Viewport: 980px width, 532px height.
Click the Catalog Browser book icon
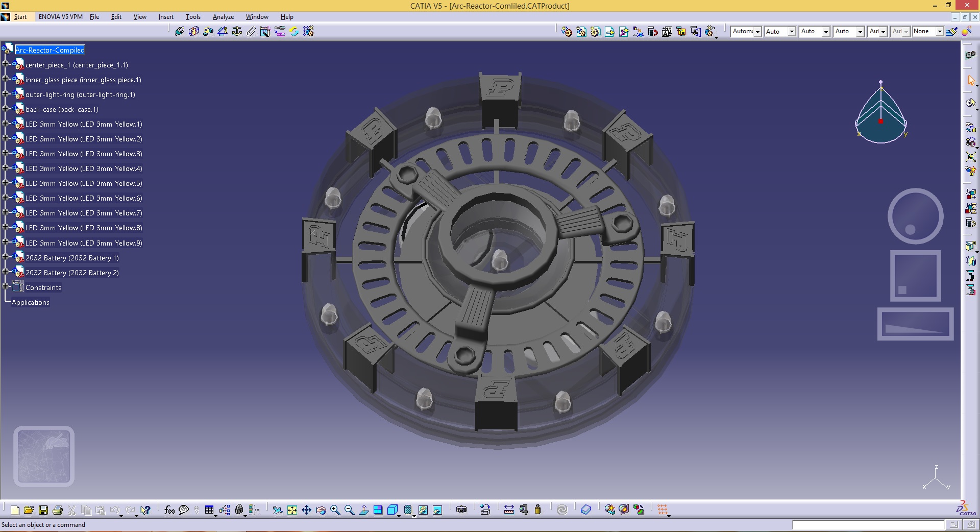(585, 510)
